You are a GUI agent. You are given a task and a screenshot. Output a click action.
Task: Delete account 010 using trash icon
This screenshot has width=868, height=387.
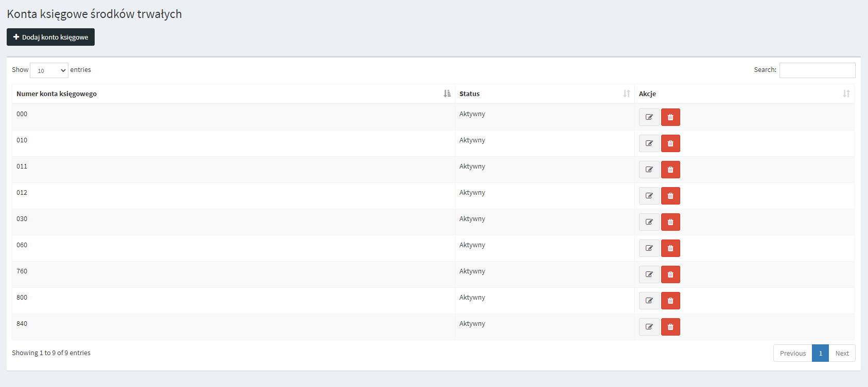point(670,143)
